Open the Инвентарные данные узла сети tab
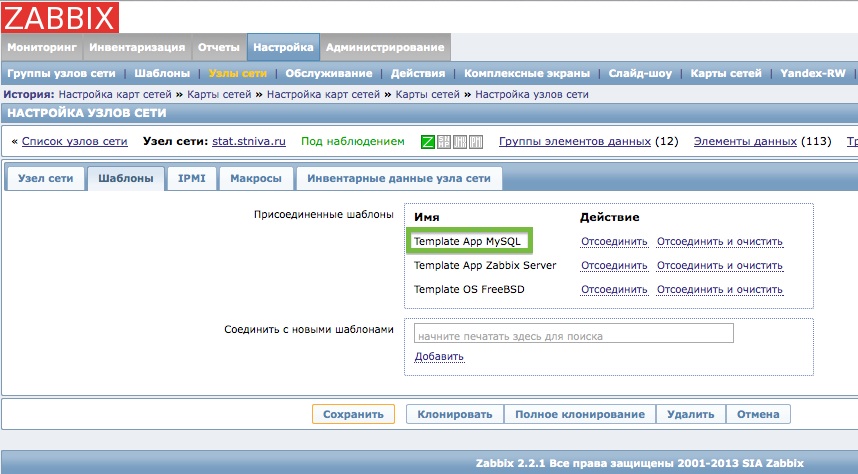This screenshot has height=474, width=858. tap(399, 179)
